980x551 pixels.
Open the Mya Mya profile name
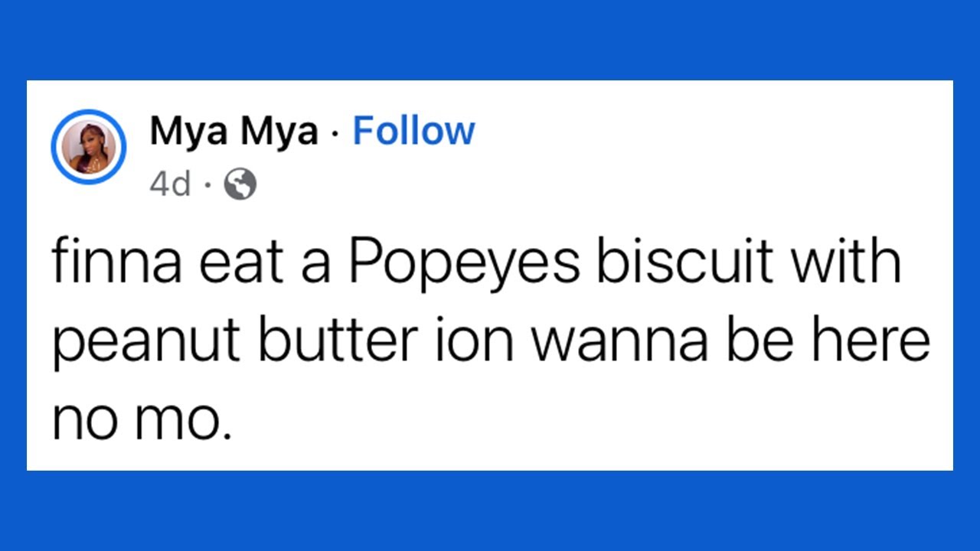[x=234, y=132]
